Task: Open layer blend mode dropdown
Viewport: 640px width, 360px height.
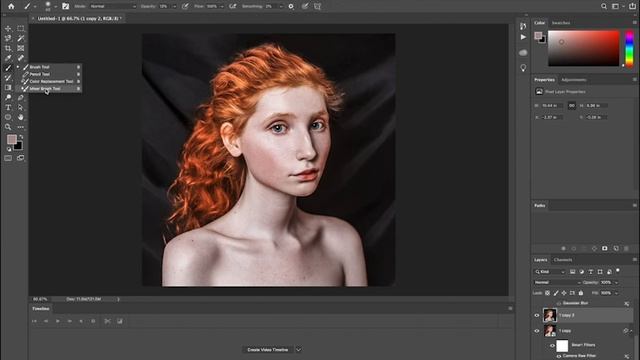Action: click(x=558, y=282)
